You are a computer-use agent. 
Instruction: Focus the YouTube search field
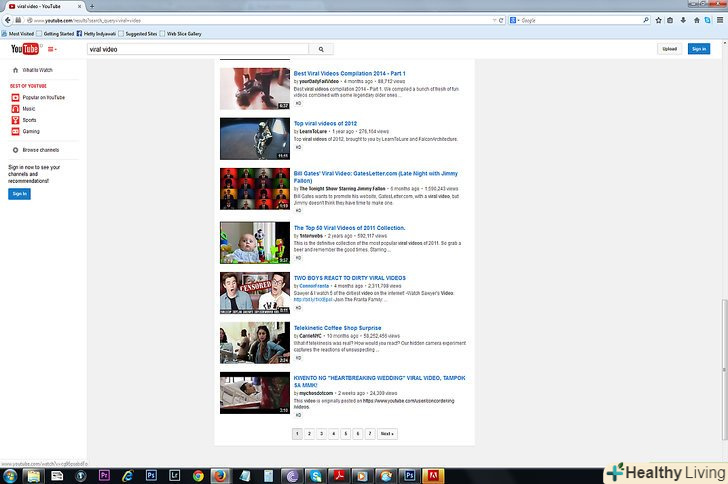pos(198,49)
